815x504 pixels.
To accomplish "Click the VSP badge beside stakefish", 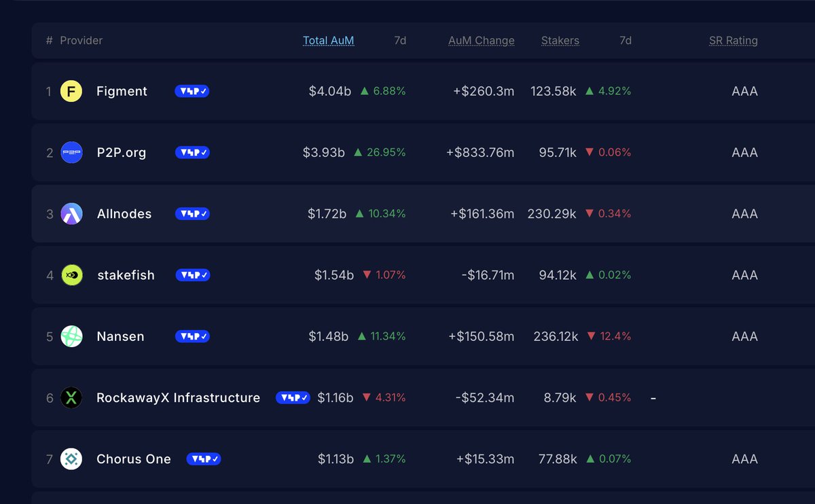I will click(192, 275).
